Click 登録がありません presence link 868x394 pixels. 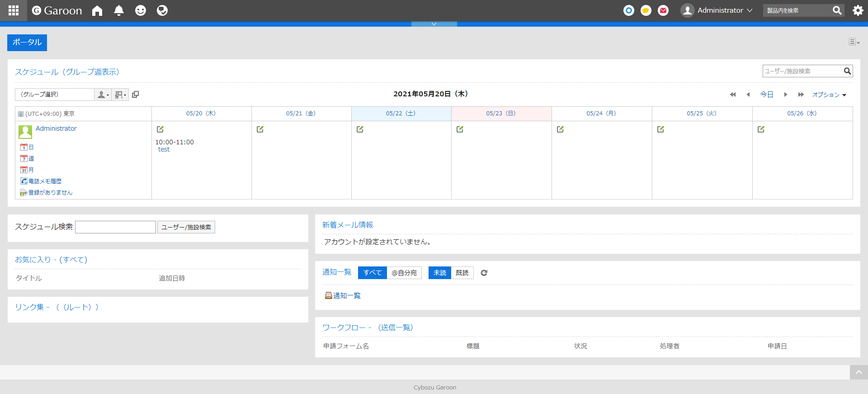pos(46,192)
